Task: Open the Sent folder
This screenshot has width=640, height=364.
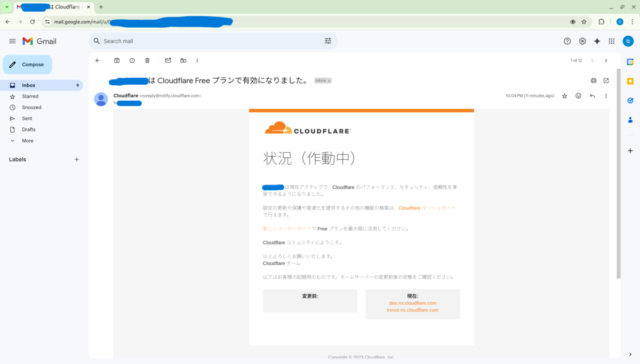Action: click(42, 118)
